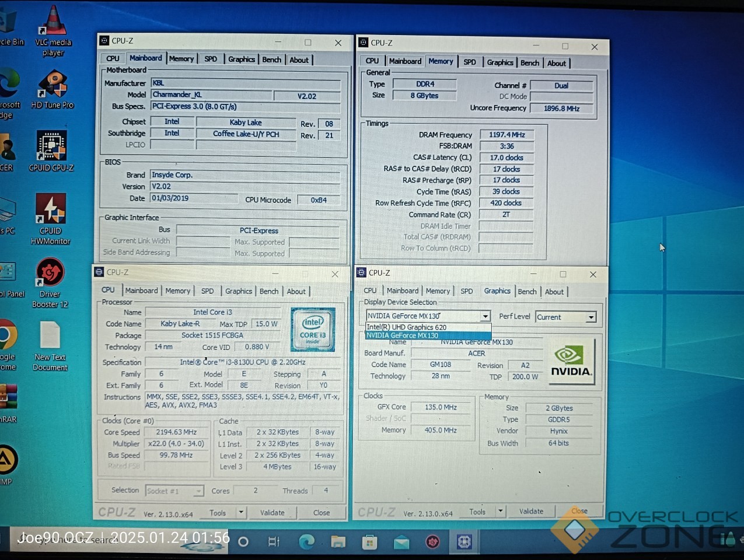Click the BIOS date value "01/03/2019"

tap(194, 198)
